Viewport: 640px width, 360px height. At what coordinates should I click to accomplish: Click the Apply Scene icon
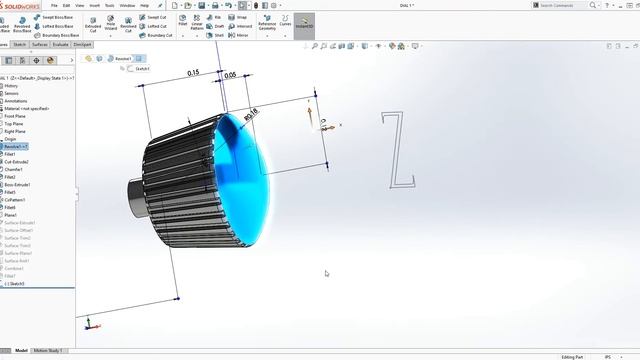tap(401, 46)
